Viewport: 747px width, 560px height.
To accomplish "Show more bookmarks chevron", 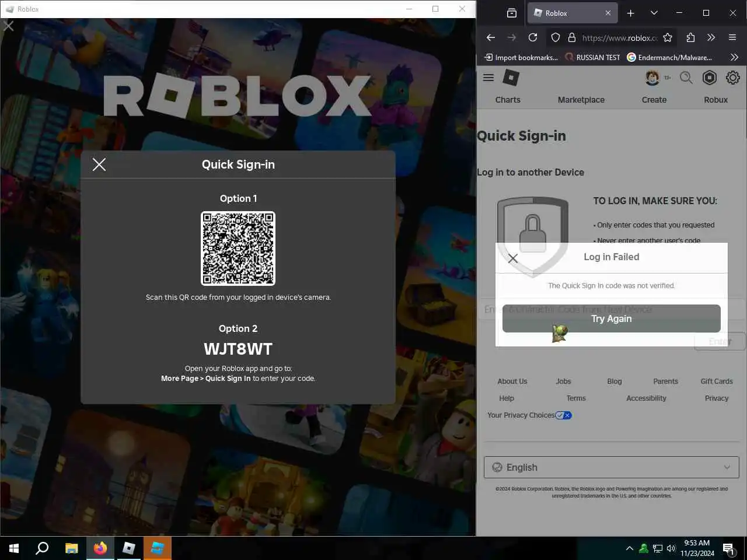I will (734, 57).
